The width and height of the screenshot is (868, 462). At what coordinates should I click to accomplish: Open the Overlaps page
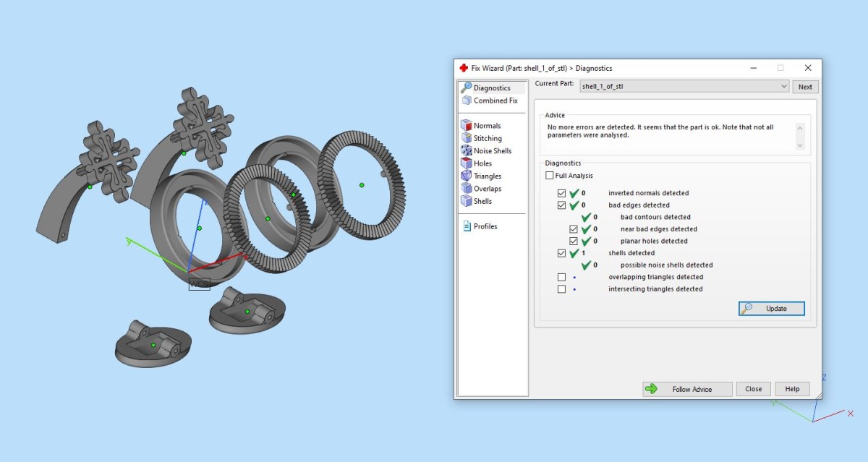point(487,189)
